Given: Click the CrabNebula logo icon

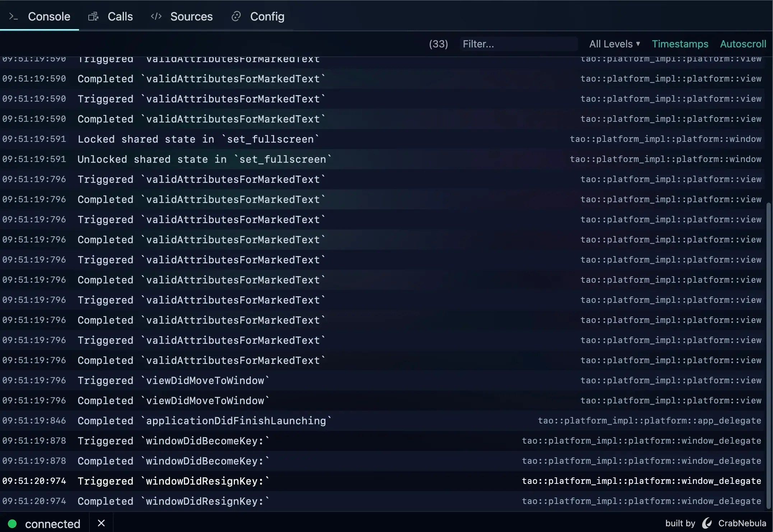Looking at the screenshot, I should point(707,523).
